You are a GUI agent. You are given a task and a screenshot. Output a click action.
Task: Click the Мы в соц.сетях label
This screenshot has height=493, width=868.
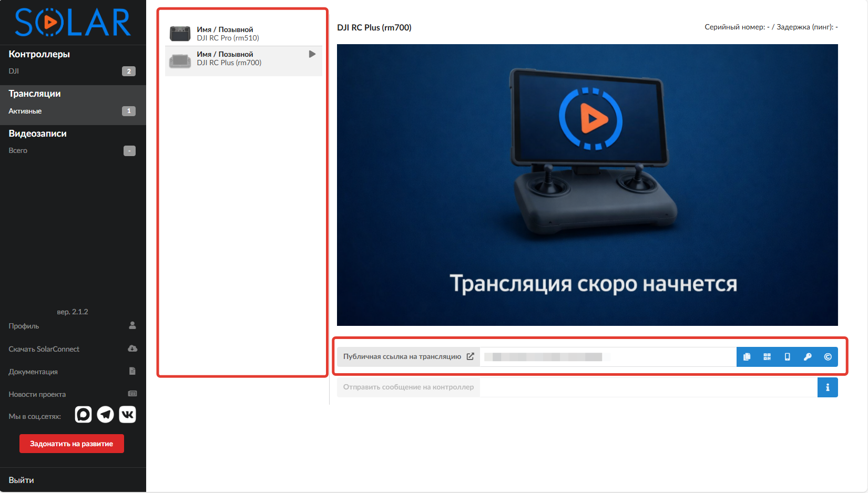[35, 416]
